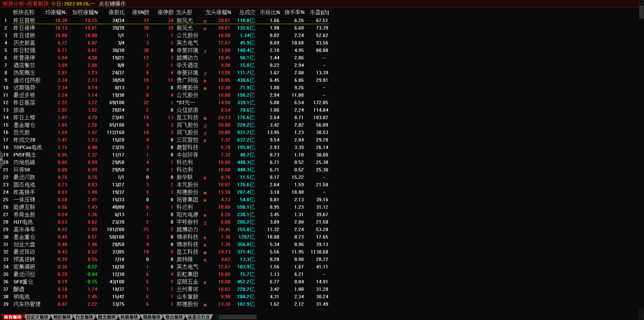Click the tab strip left scroll arrow
The image size is (644, 320).
point(216,317)
